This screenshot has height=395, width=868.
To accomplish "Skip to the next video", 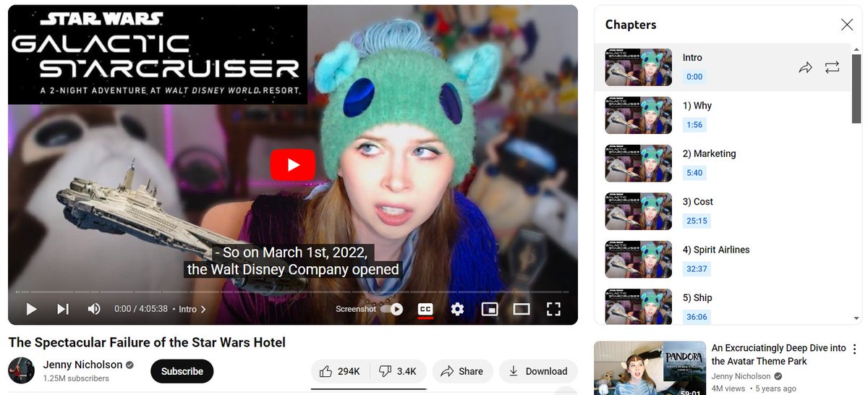I will (63, 309).
